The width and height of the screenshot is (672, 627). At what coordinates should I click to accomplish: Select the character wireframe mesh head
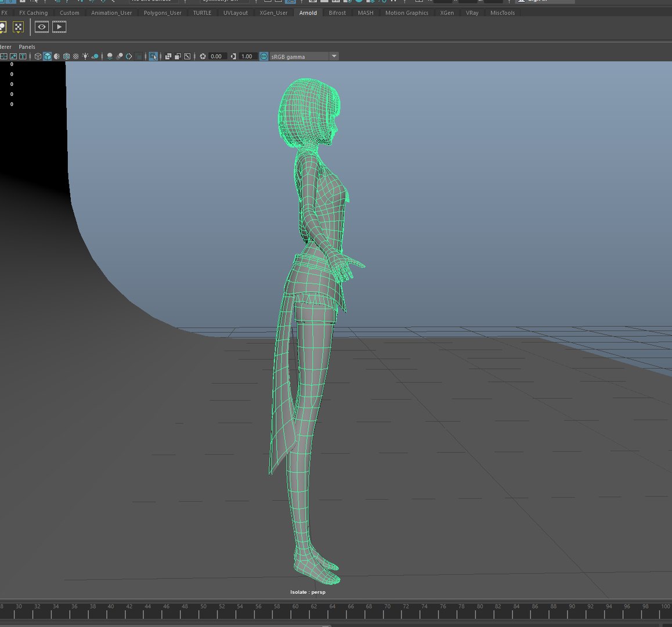pos(309,113)
